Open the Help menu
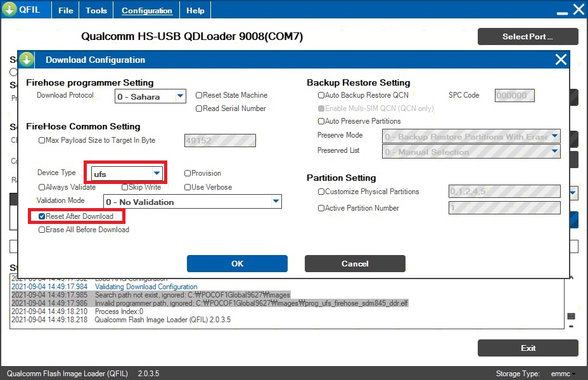The height and width of the screenshot is (380, 588). point(195,11)
